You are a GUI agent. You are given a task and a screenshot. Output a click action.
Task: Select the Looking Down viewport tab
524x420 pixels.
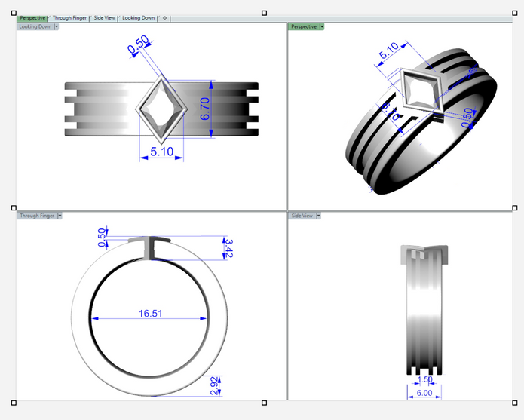(x=139, y=18)
